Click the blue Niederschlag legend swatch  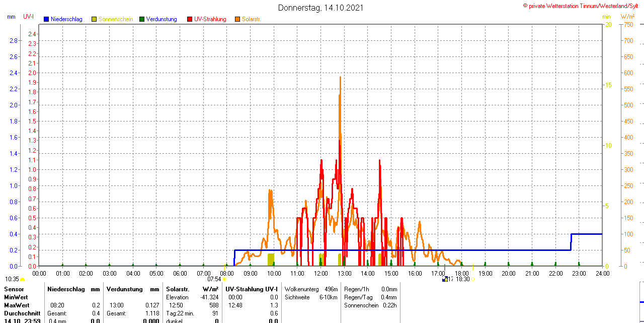point(46,19)
